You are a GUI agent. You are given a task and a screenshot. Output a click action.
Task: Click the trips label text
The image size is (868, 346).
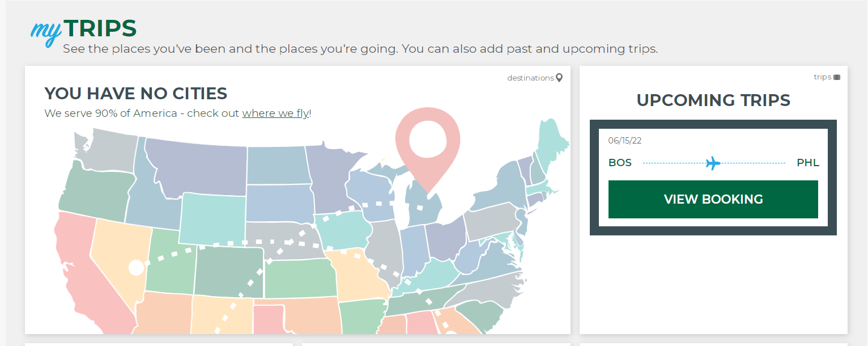(x=822, y=77)
